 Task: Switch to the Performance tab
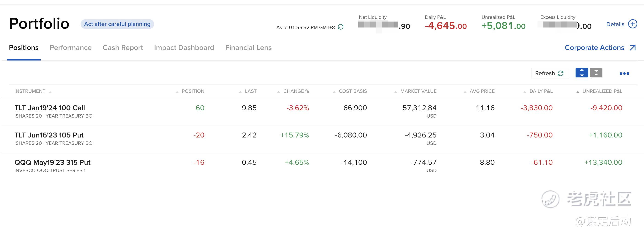click(71, 48)
